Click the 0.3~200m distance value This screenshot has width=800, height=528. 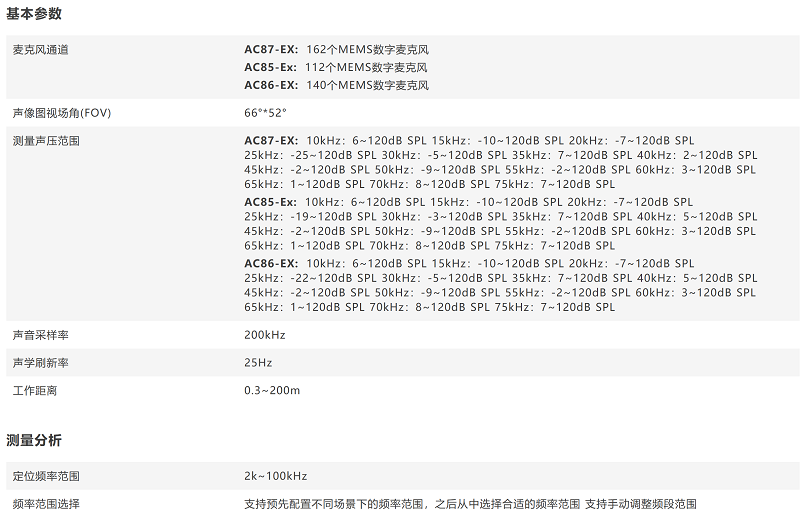(272, 390)
